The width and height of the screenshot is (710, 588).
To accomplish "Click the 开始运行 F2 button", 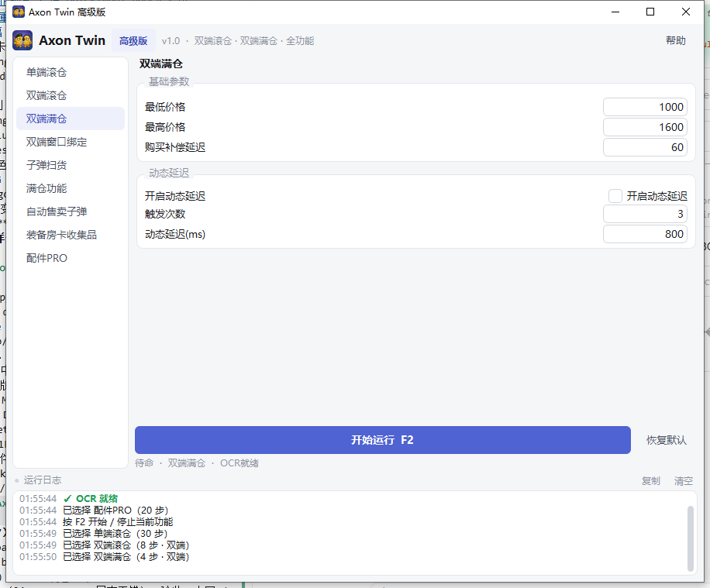I will tap(383, 440).
